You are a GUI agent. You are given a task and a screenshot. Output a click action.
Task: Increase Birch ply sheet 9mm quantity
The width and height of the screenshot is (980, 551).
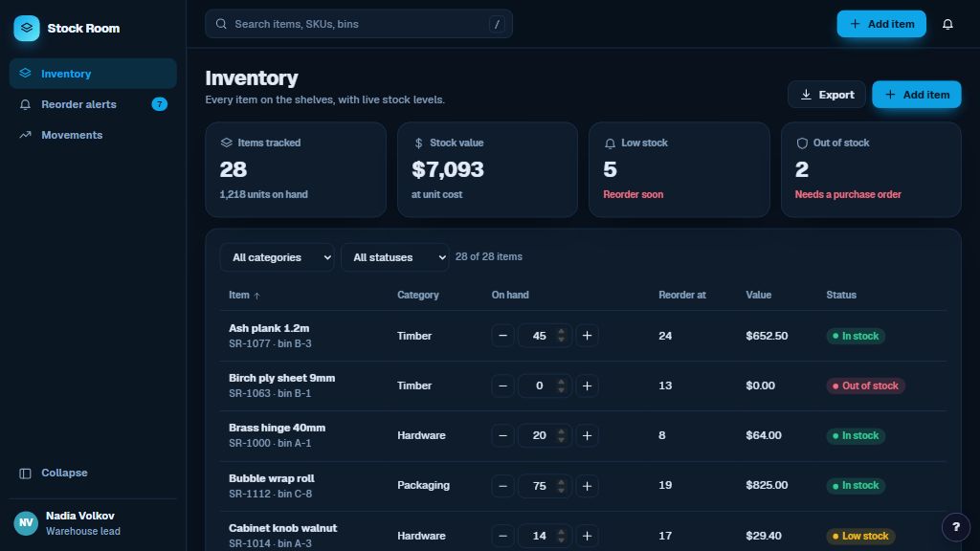pos(587,386)
